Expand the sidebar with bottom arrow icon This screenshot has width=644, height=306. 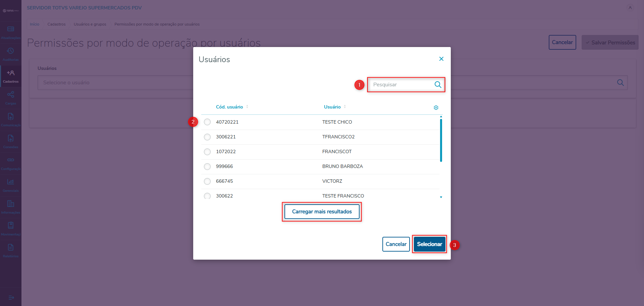[x=11, y=298]
